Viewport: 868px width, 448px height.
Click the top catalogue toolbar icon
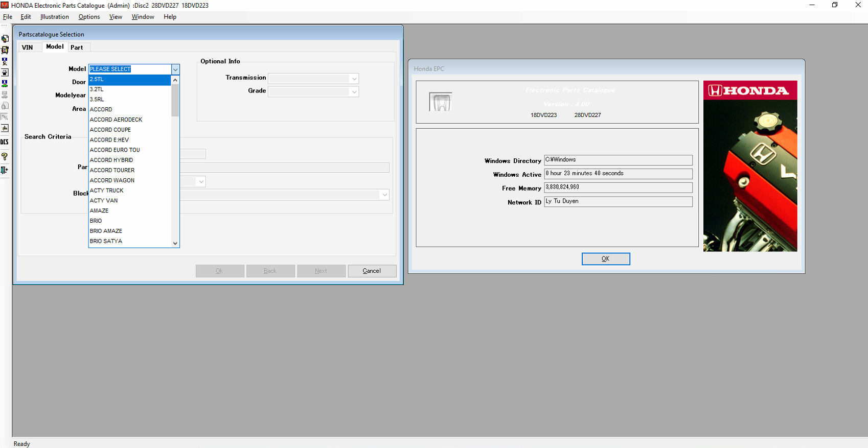[x=5, y=39]
